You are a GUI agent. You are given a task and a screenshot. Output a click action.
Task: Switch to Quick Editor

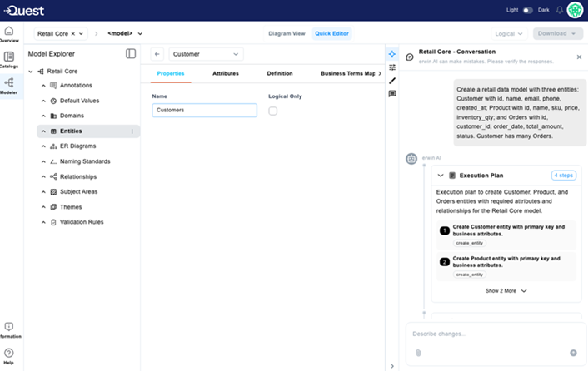click(x=331, y=33)
